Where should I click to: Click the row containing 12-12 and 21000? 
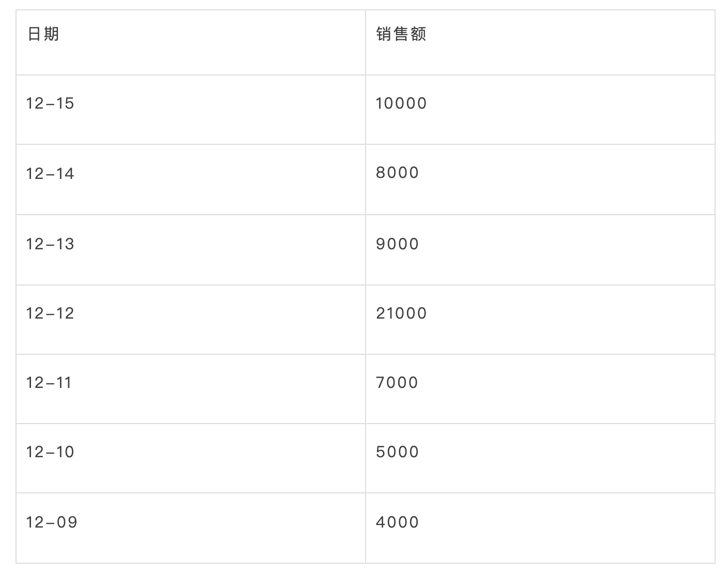click(x=366, y=320)
